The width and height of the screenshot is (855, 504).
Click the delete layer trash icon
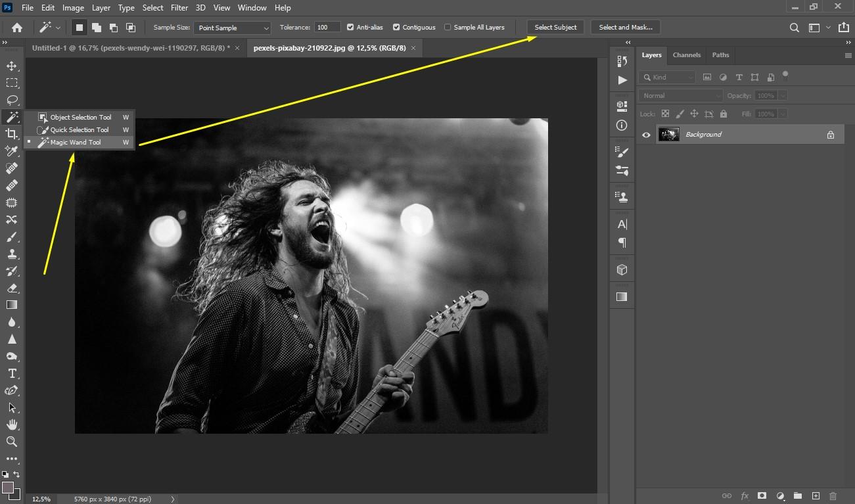coord(833,496)
